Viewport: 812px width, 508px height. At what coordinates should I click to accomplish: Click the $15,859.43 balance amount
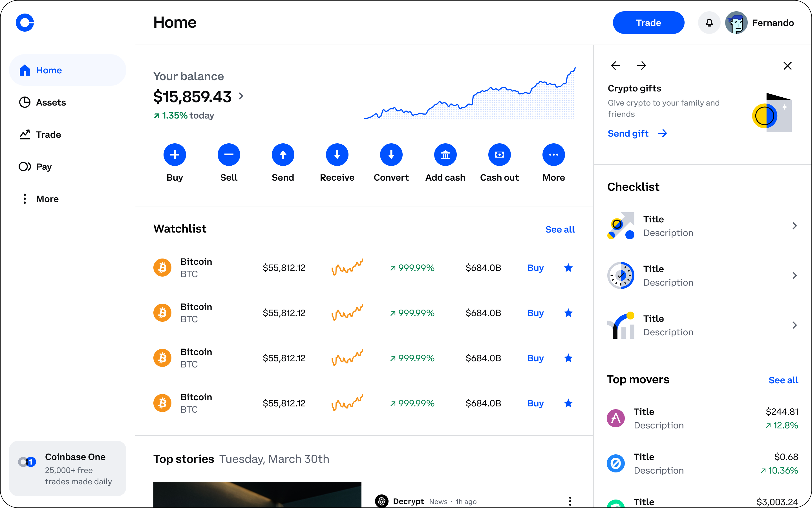pyautogui.click(x=192, y=97)
